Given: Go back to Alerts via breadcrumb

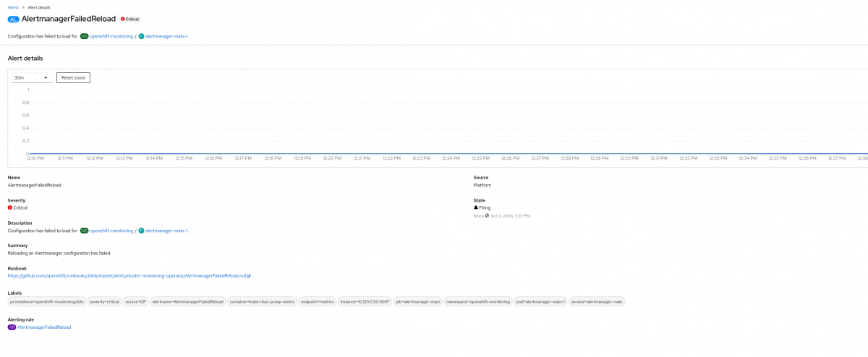Looking at the screenshot, I should click(13, 7).
